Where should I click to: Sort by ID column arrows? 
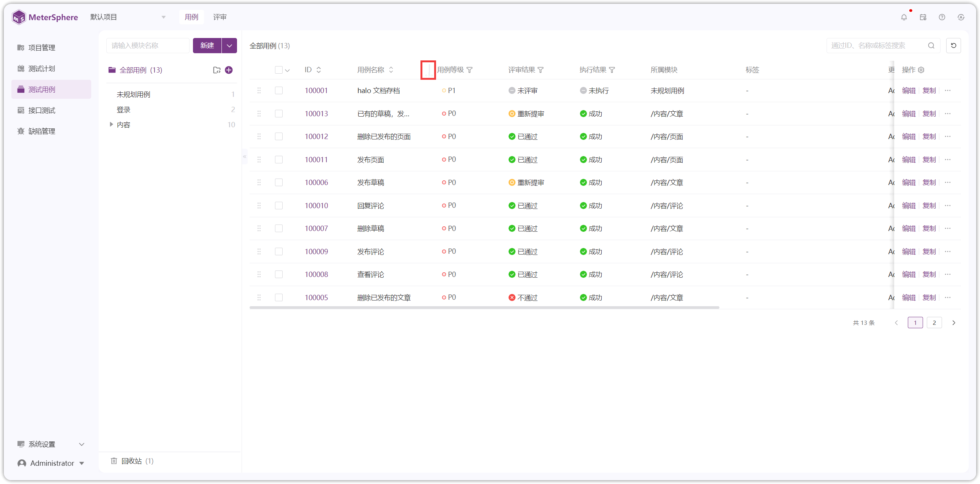pyautogui.click(x=319, y=70)
